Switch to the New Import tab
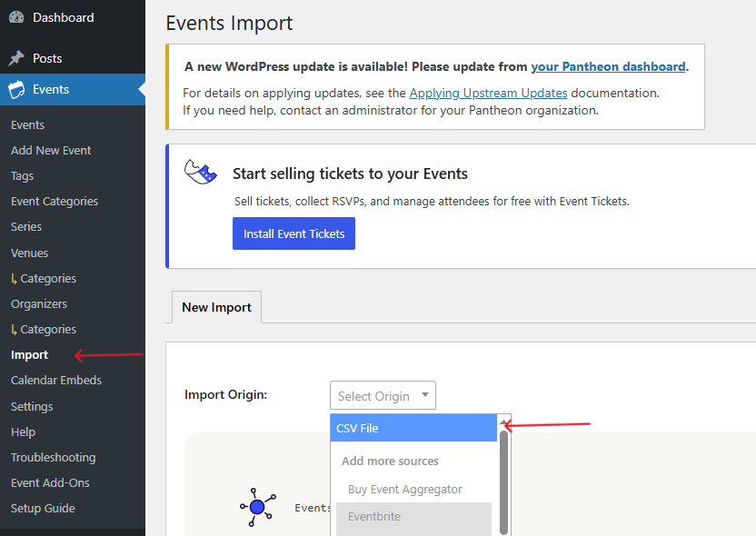The height and width of the screenshot is (536, 756). point(216,307)
